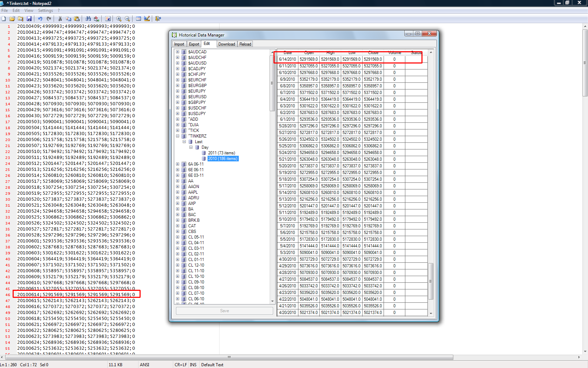Create a new document in Notepad2 toolbar
Screen dimensions: 588x368
pos(4,19)
